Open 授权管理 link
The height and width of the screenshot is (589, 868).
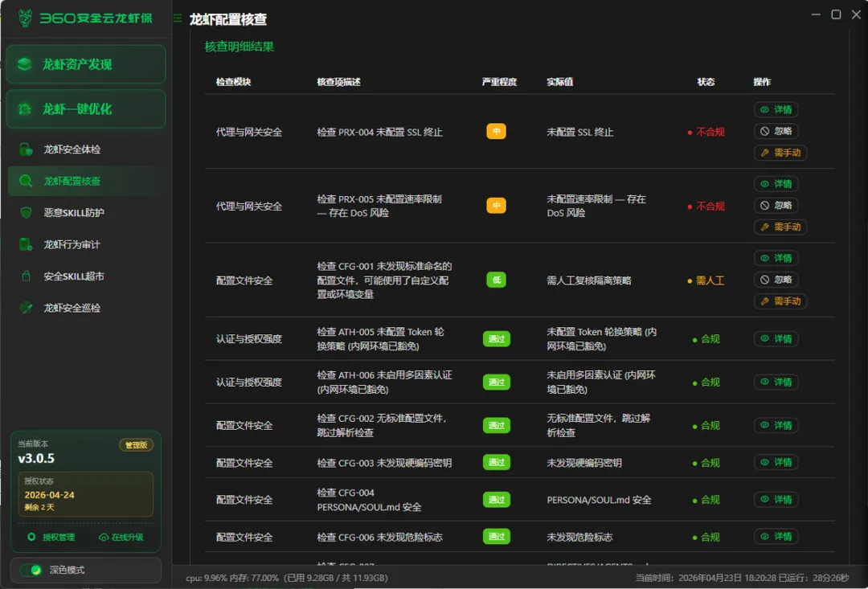coord(51,537)
